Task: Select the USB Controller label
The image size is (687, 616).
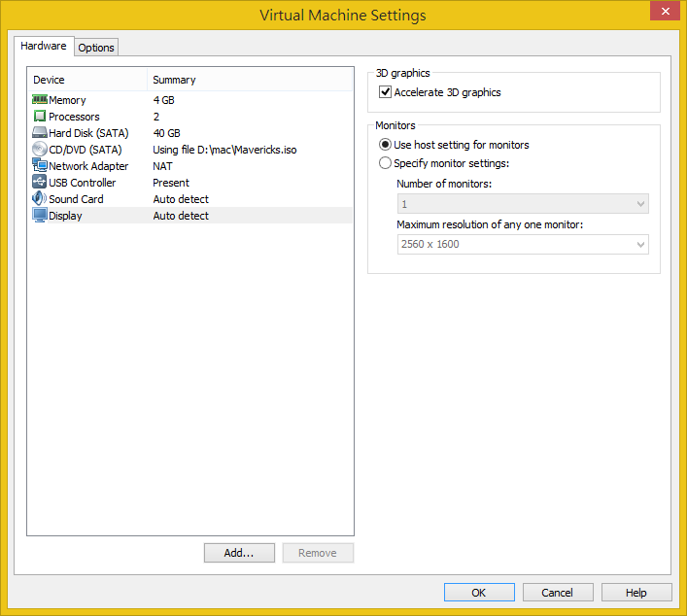Action: pyautogui.click(x=82, y=183)
